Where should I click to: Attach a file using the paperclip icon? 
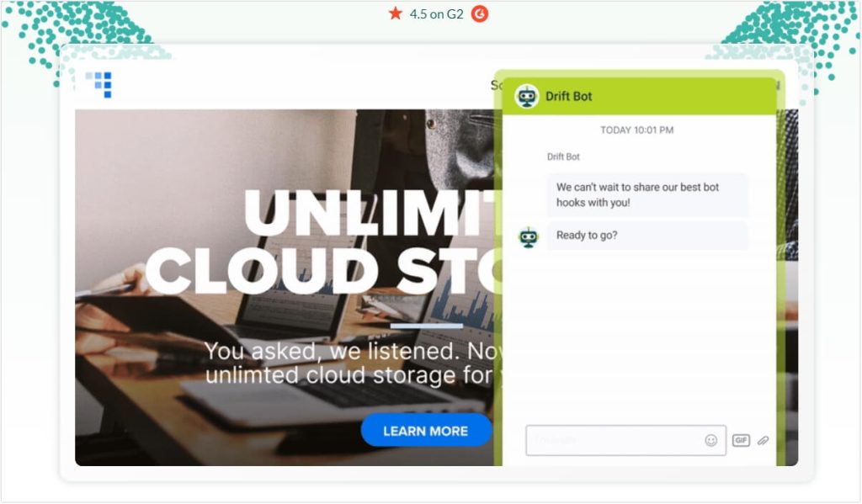[763, 440]
